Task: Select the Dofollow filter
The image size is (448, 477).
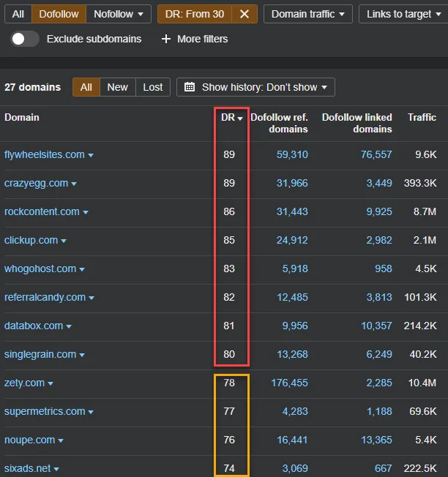Action: (59, 14)
